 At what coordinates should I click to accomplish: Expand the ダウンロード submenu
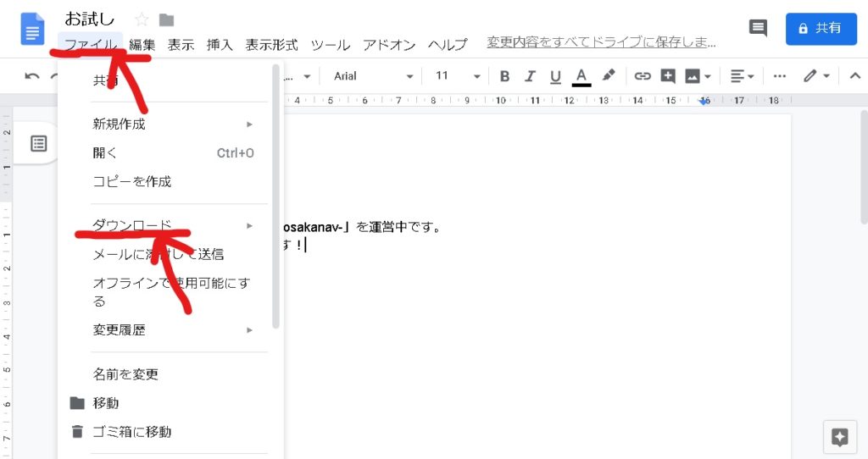point(171,225)
